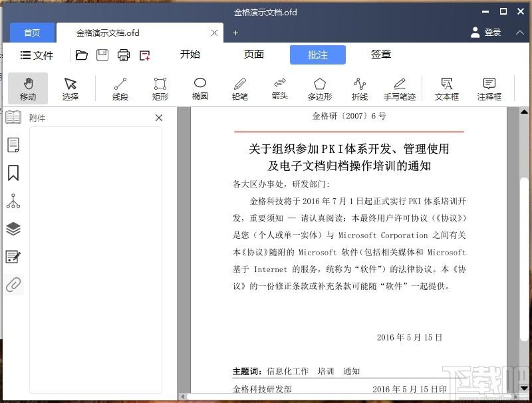532x403 pixels.
Task: Activate the 铅笔 pencil tool
Action: tap(240, 88)
